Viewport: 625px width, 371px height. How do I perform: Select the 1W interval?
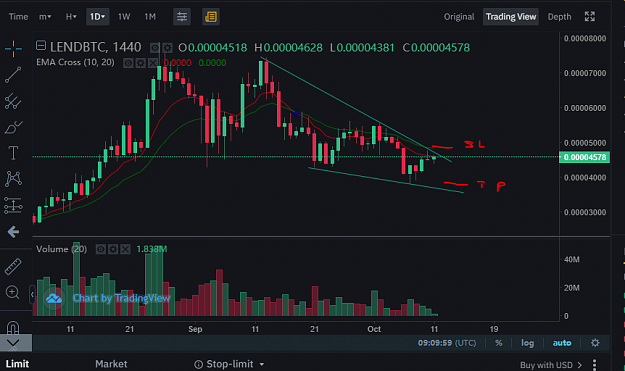coord(124,17)
